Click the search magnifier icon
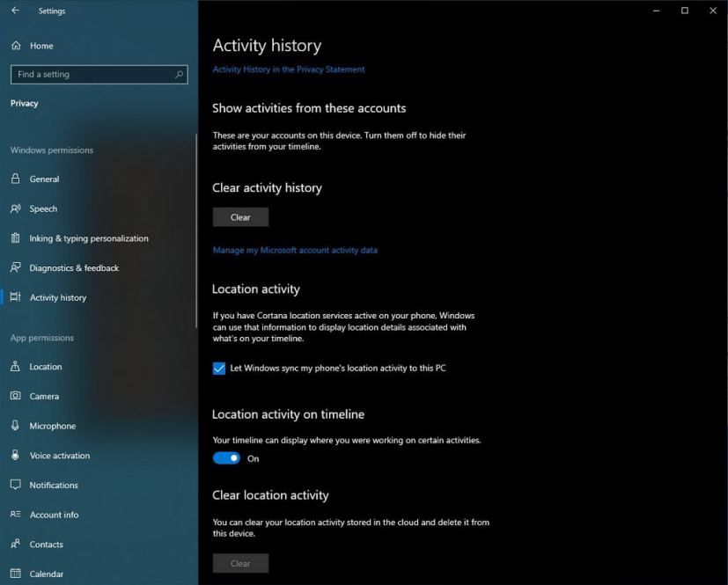The width and height of the screenshot is (728, 585). pos(179,74)
